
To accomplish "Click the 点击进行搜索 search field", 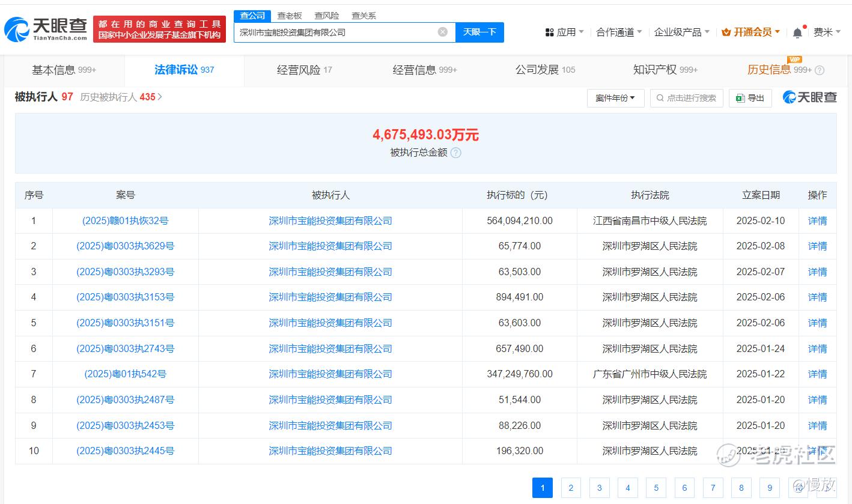I will tap(686, 98).
